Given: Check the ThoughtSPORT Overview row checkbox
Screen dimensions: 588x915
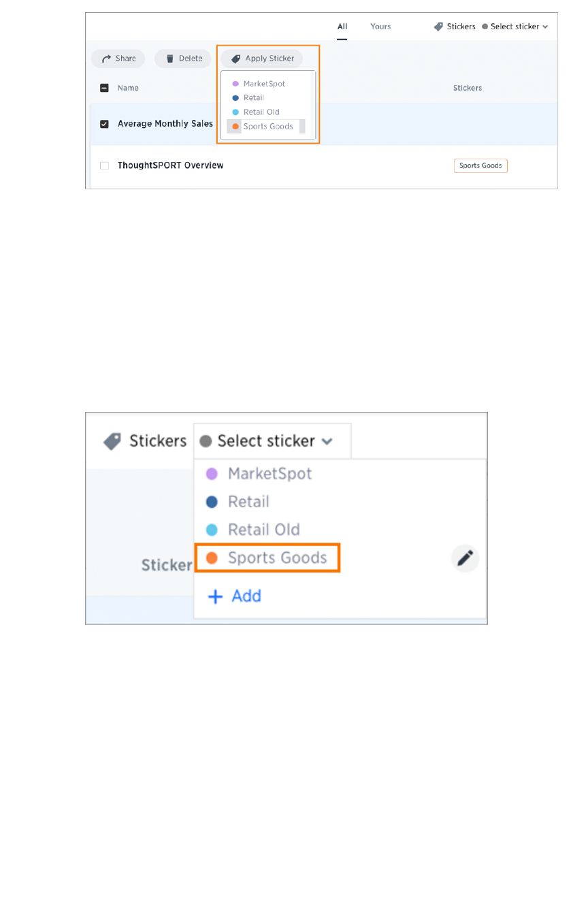Looking at the screenshot, I should point(104,165).
